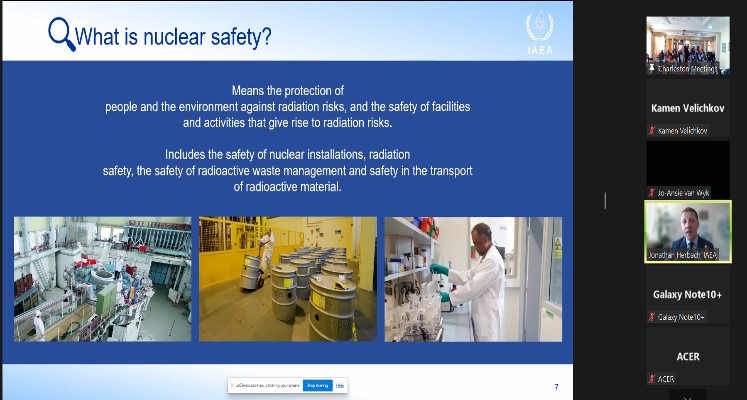This screenshot has width=747, height=400.
Task: Select the Charleston Meetings video thumbnail
Action: coord(687,45)
